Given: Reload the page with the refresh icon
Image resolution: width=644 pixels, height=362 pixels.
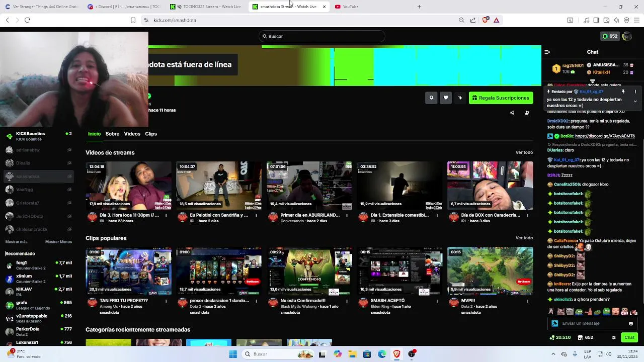Looking at the screenshot, I should (x=27, y=20).
